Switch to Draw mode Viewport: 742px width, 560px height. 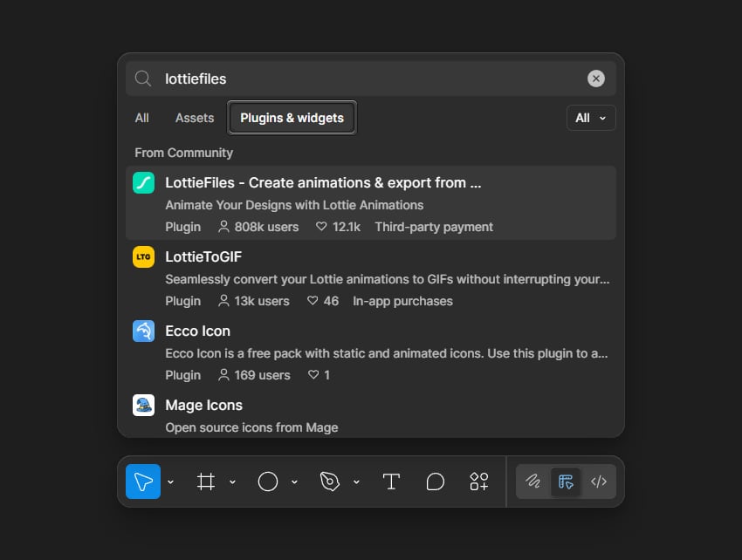coord(533,481)
